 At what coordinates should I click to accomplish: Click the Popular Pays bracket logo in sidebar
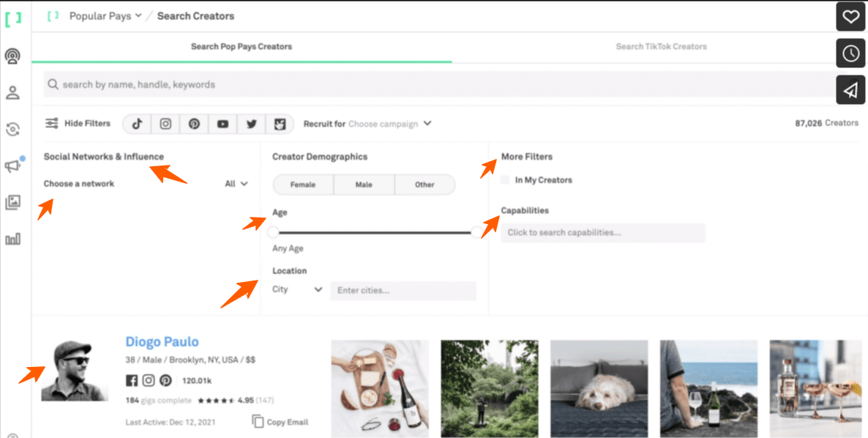pos(13,19)
